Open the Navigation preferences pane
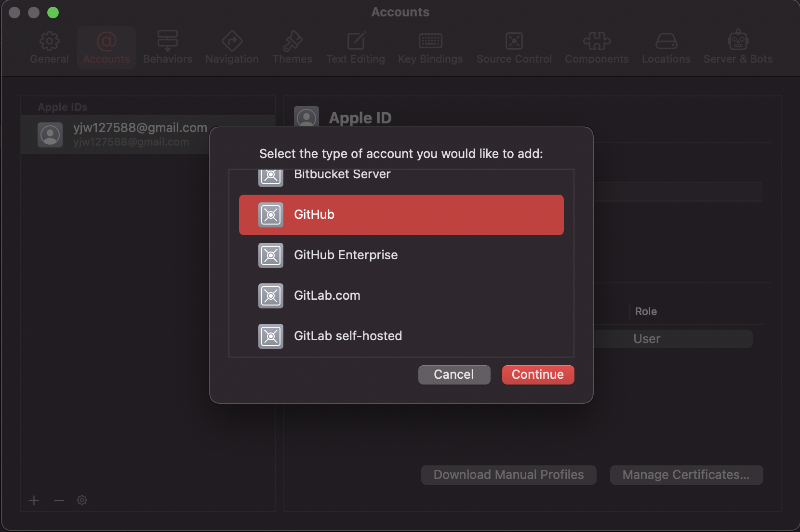Screen dimensions: 800x532 232,48
